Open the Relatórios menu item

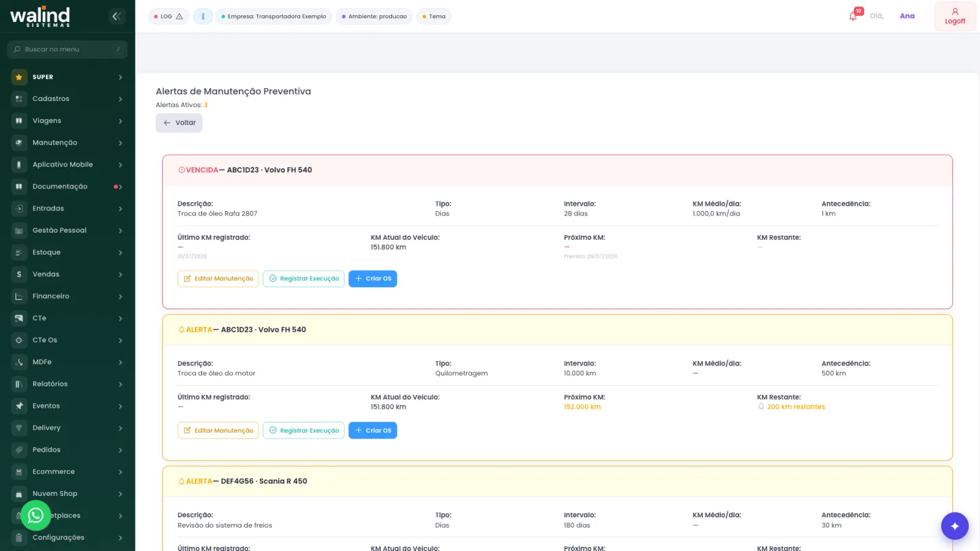pos(67,384)
